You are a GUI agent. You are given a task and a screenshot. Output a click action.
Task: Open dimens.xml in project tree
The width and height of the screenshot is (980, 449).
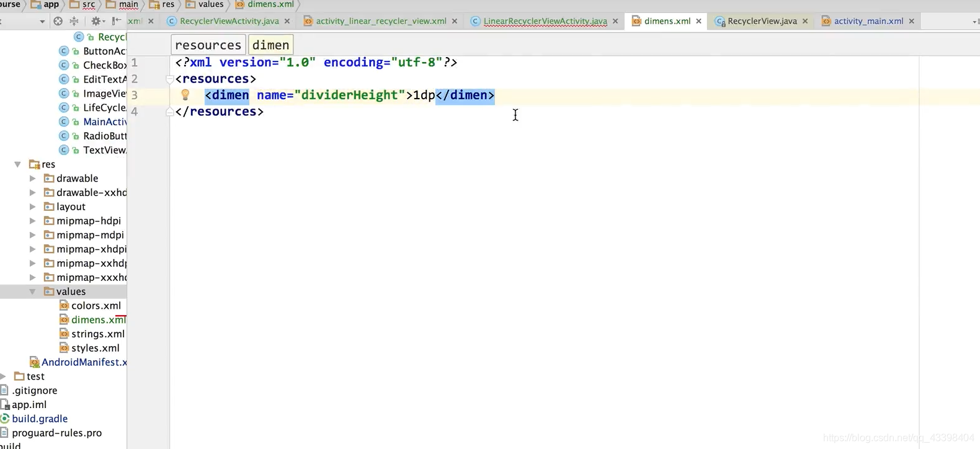99,320
